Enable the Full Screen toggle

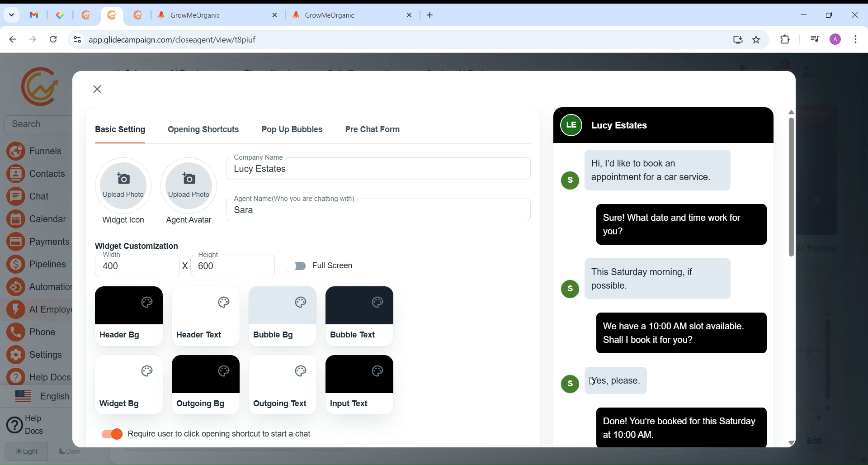(297, 266)
